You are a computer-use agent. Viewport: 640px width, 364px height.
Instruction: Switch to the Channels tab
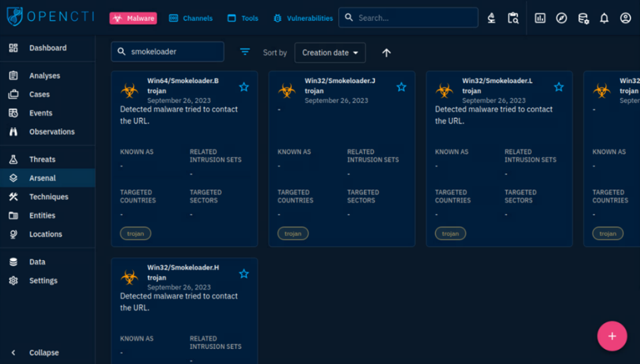click(x=191, y=18)
